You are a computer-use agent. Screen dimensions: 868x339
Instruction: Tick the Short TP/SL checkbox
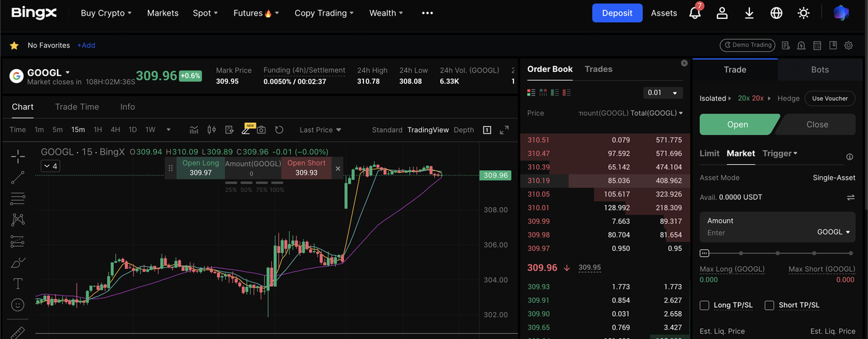click(769, 305)
